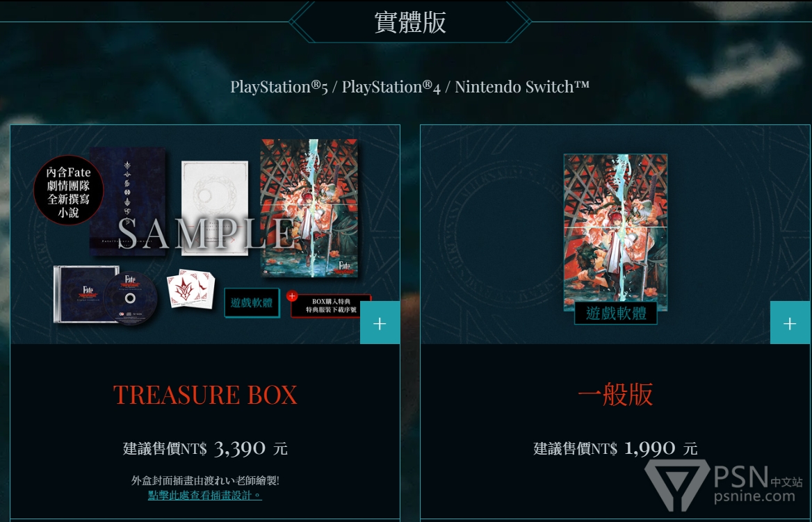
Task: Open the 點擊此處查看插畫設計 link
Action: tap(205, 495)
